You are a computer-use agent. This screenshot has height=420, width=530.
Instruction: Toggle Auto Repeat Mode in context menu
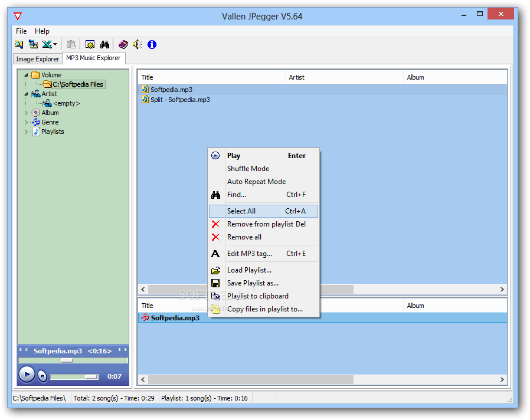tap(263, 182)
